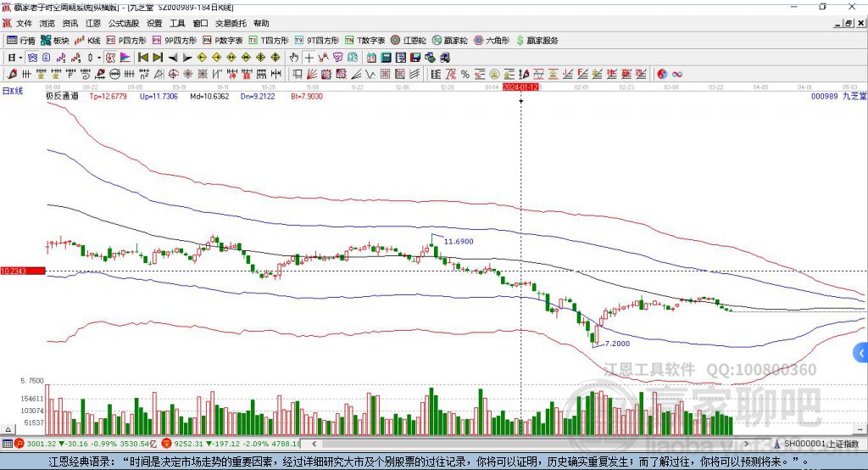Viewport: 868px width, 470px height.
Task: Click SH000001 上证指数 in status bar
Action: tap(821, 444)
